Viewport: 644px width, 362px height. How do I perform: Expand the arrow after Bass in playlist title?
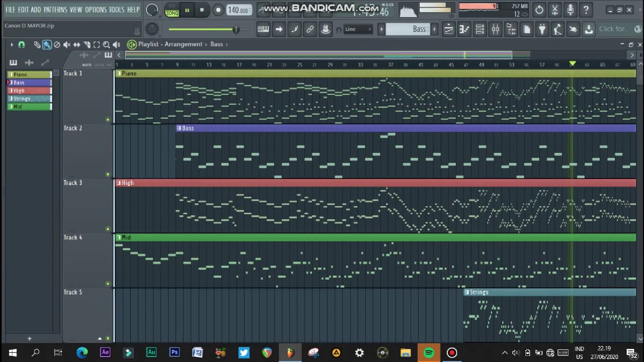pyautogui.click(x=227, y=44)
